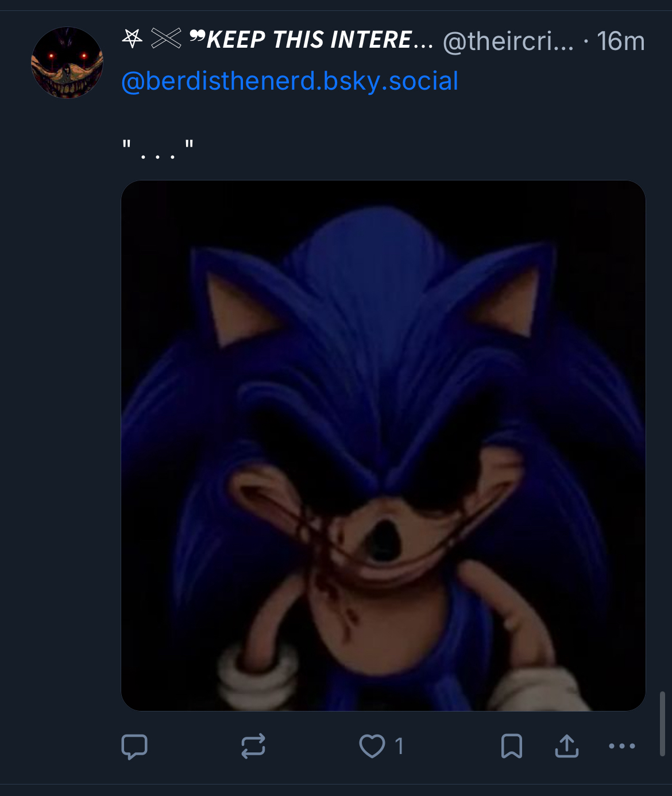
Task: Like the post with the heart icon
Action: [372, 747]
